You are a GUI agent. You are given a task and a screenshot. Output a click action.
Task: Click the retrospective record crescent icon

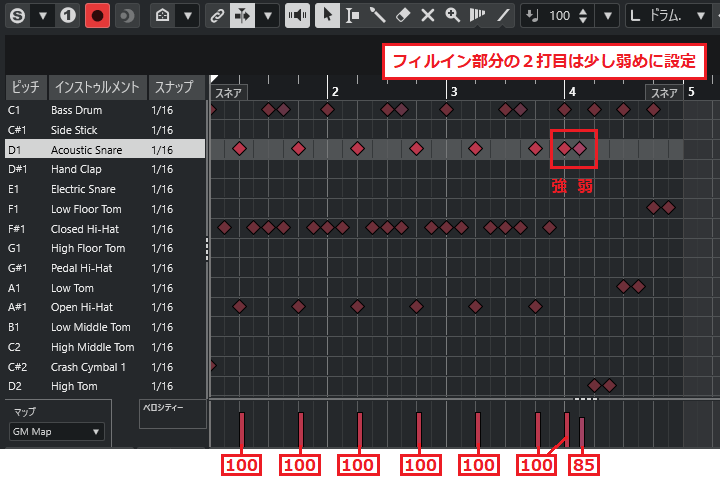[x=127, y=16]
